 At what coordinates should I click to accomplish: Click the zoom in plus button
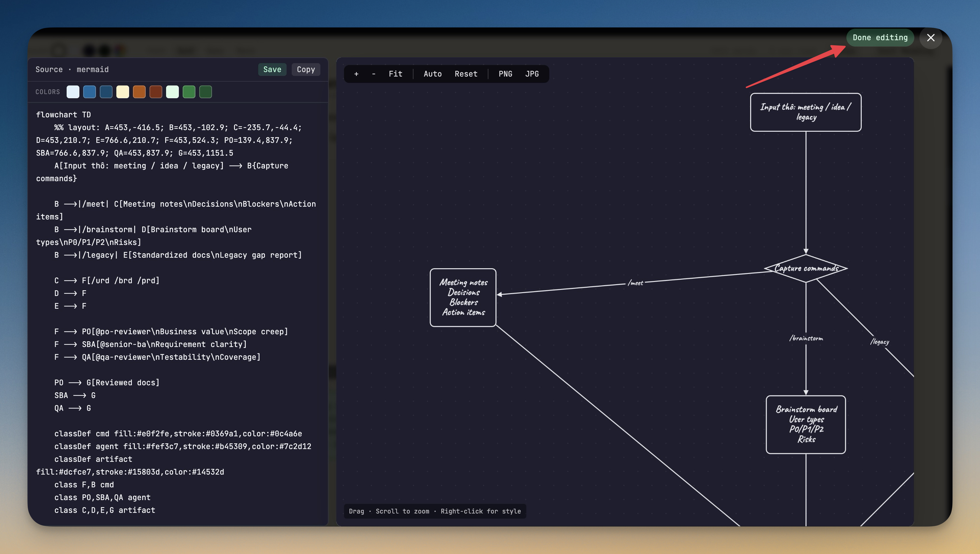tap(356, 74)
